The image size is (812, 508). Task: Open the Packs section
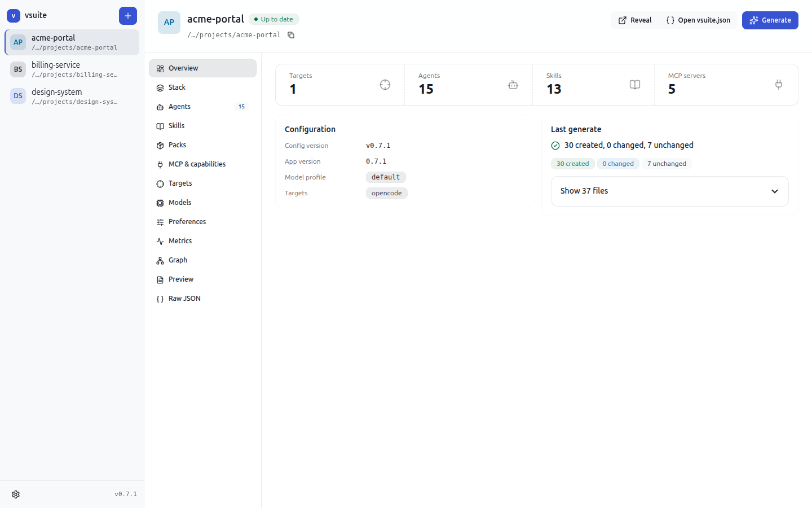point(202,145)
